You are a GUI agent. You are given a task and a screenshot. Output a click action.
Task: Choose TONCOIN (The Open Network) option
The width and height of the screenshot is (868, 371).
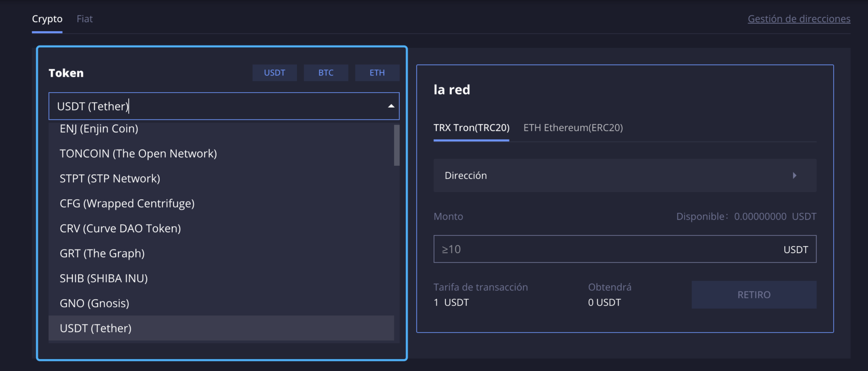coord(221,154)
